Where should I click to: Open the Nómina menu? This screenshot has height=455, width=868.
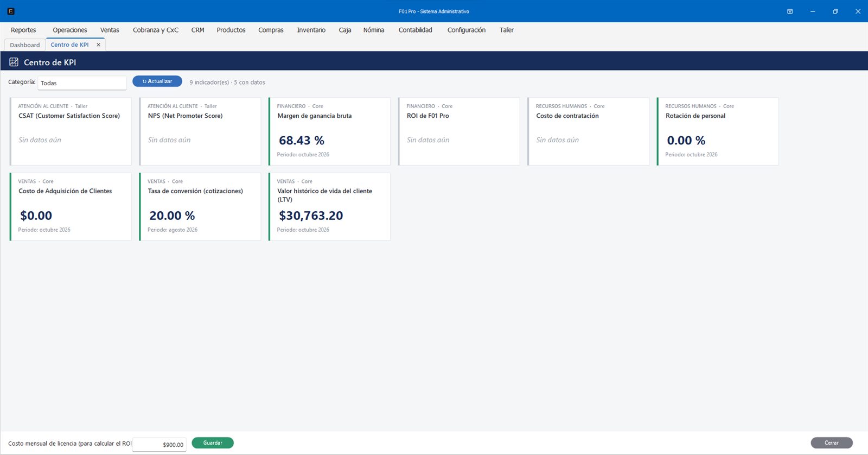(374, 30)
